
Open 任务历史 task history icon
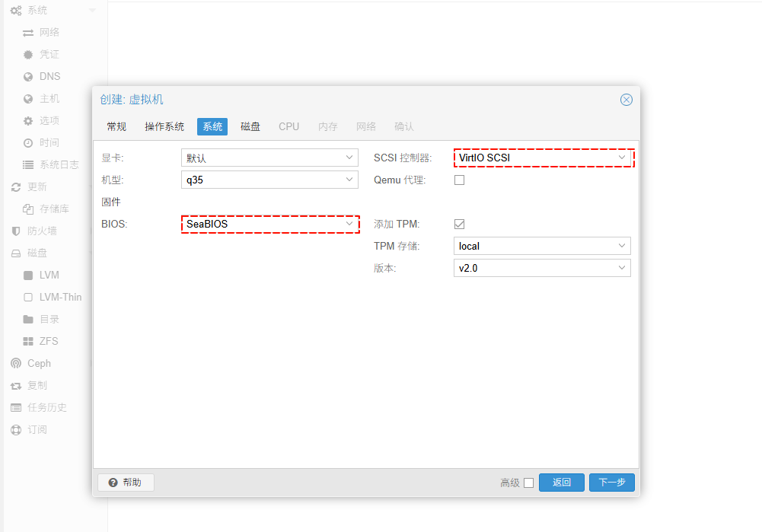[x=16, y=408]
